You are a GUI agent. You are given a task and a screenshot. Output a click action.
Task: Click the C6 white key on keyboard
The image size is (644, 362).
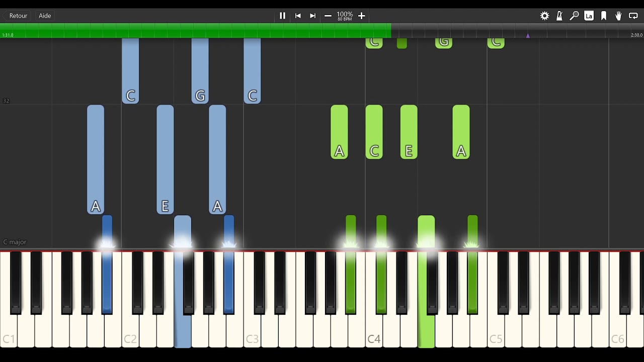coord(617,332)
